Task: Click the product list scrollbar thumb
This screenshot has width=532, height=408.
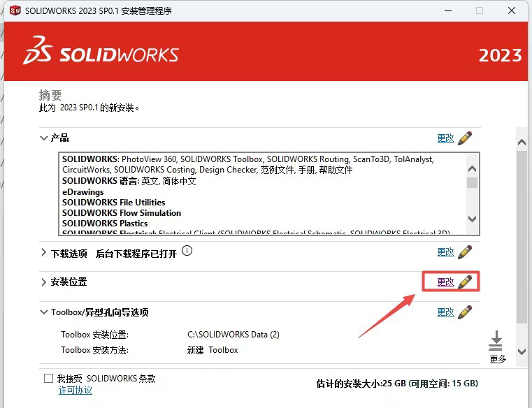Action: [472, 182]
